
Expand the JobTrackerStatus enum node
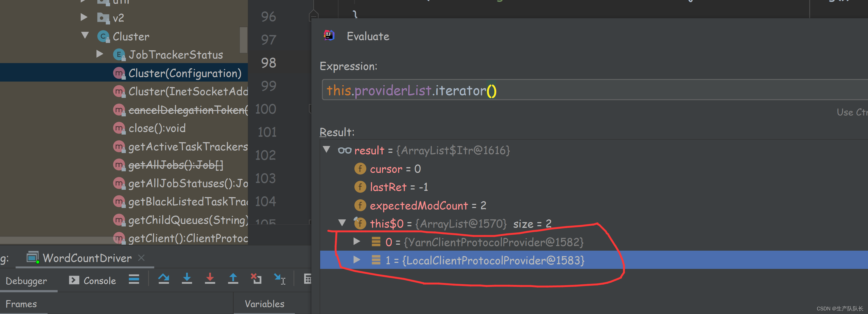coord(99,54)
